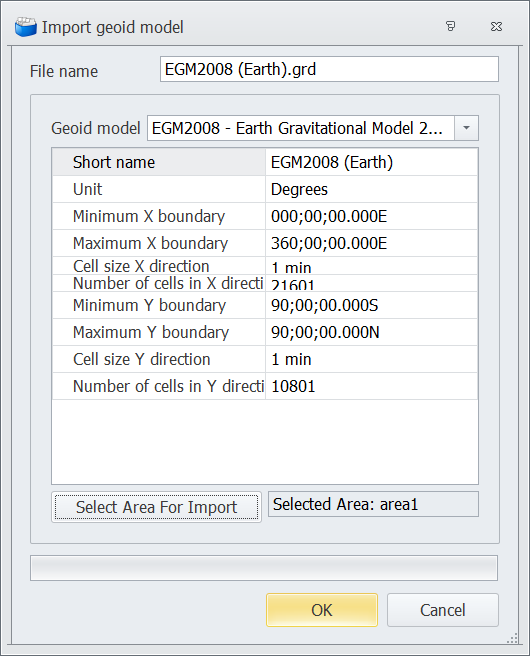
Task: Click the Selected Area: area1 field
Action: click(x=373, y=504)
